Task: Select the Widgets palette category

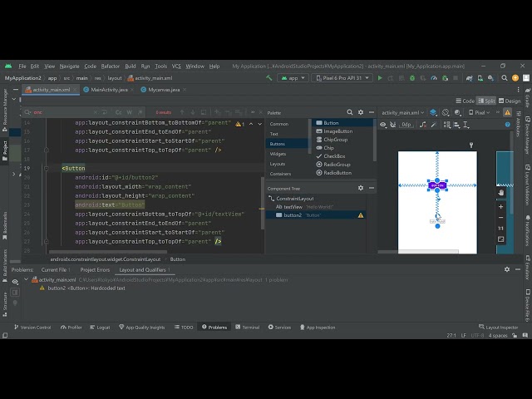Action: coord(278,154)
